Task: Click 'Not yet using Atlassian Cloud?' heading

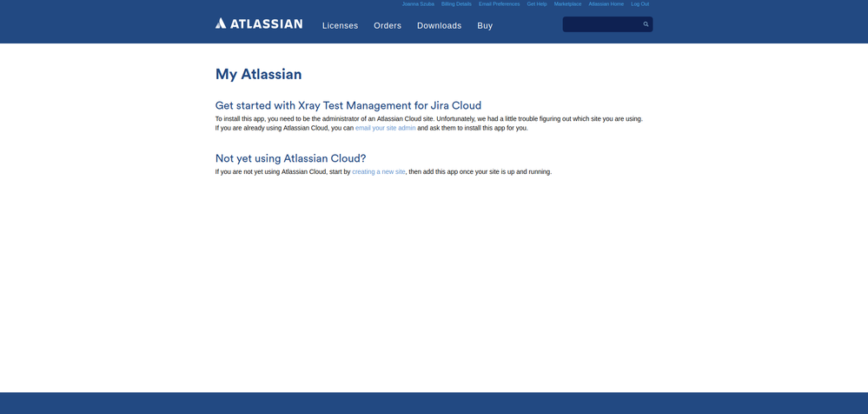Action: [290, 158]
